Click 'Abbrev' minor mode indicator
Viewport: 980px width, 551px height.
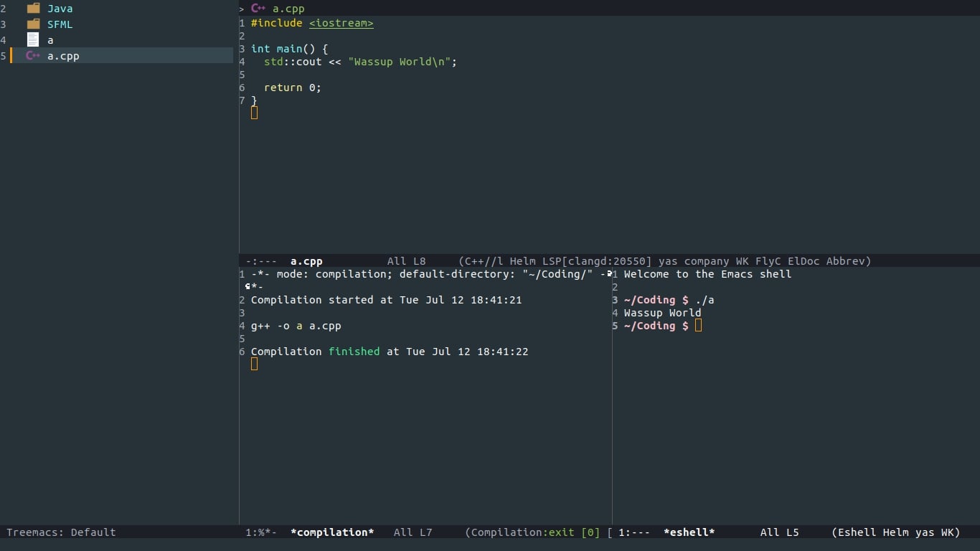tap(846, 261)
